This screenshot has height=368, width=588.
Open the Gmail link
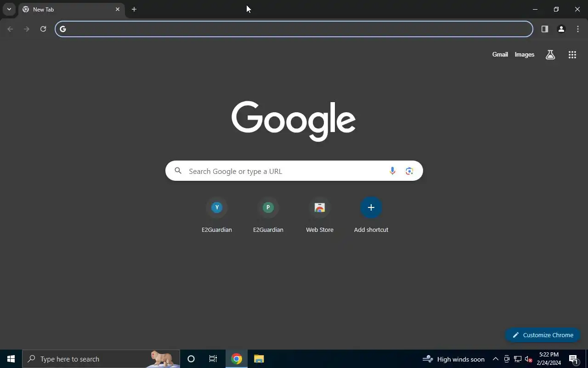pyautogui.click(x=500, y=54)
